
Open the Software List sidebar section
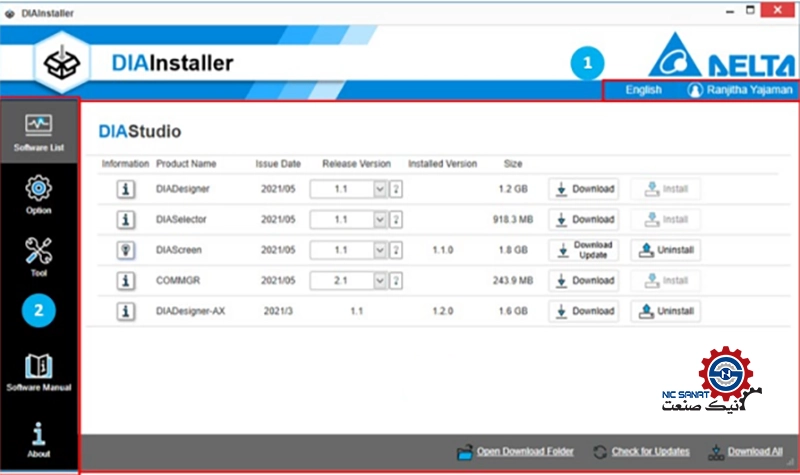(38, 132)
